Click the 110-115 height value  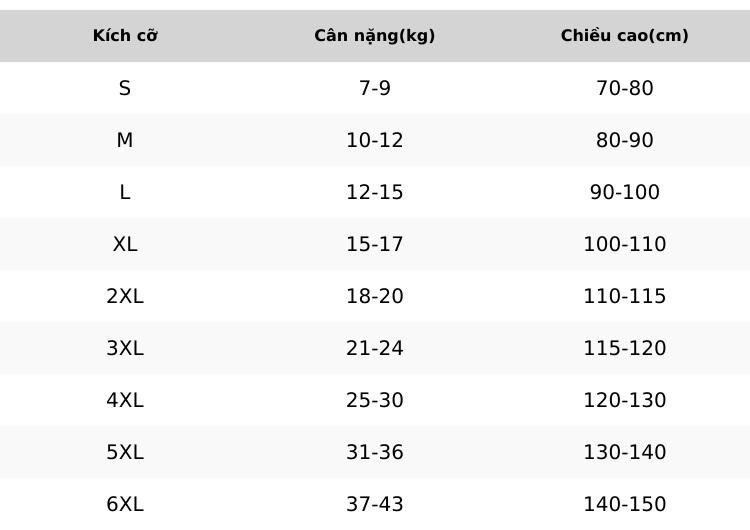coord(625,296)
